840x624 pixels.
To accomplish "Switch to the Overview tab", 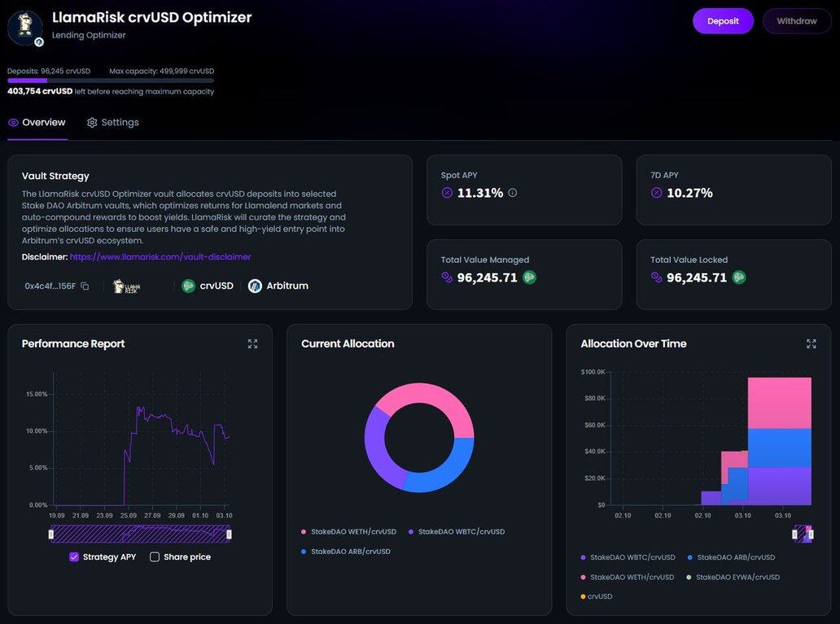I will pyautogui.click(x=37, y=123).
